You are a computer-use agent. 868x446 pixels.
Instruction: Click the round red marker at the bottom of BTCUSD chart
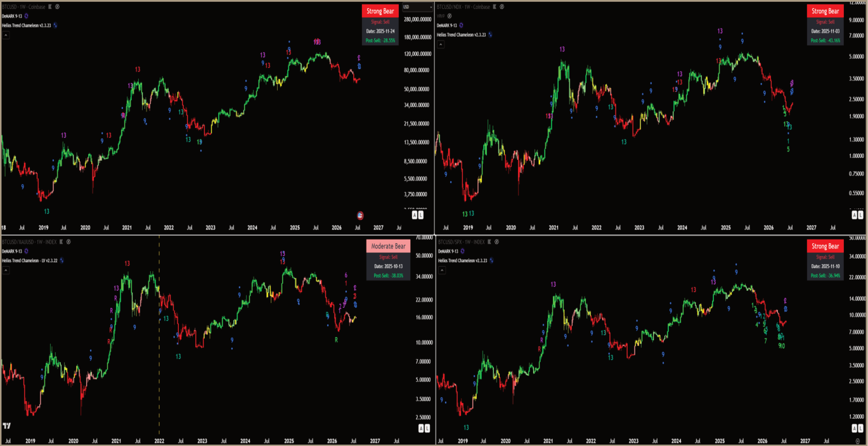click(360, 215)
